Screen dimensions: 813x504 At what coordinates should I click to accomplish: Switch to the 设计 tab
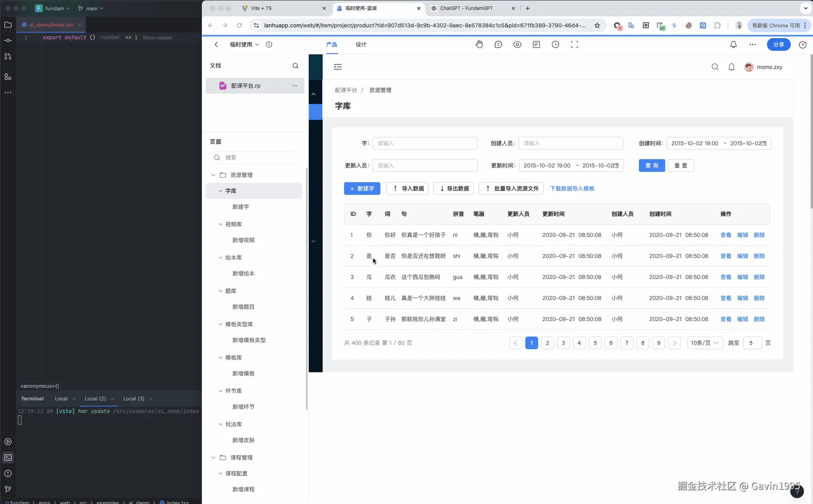(360, 44)
